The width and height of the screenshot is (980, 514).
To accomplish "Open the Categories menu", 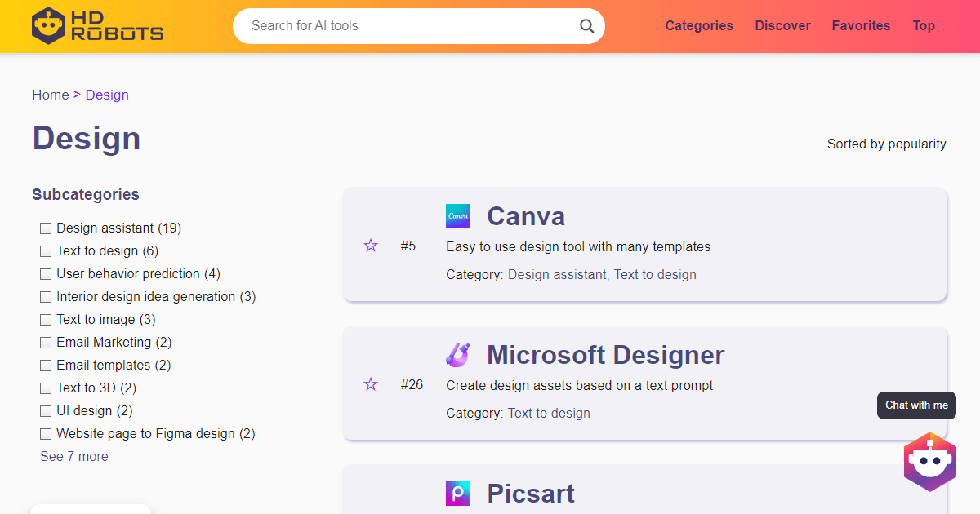I will click(x=699, y=25).
